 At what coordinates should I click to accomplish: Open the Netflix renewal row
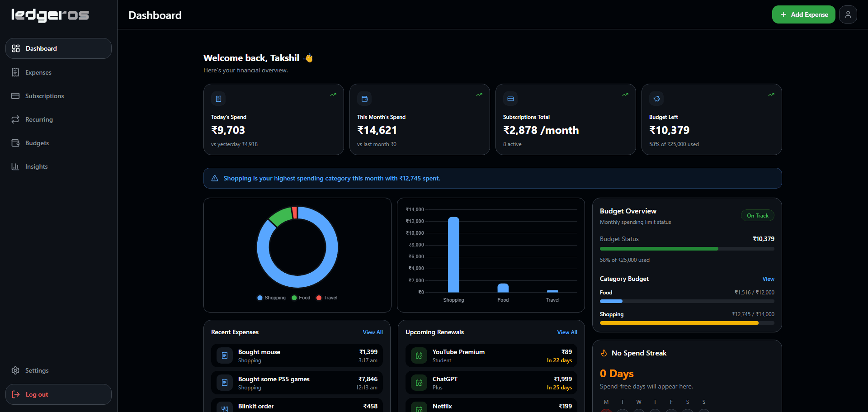coord(491,405)
